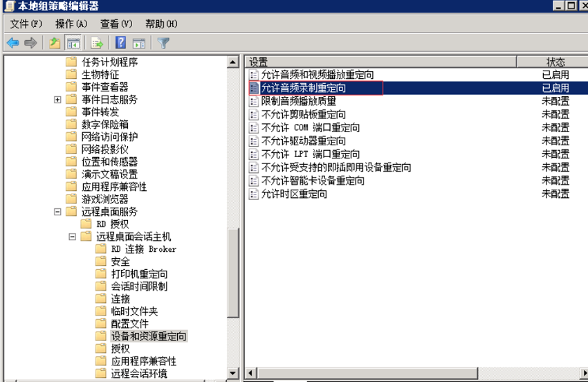Click the Up one level folder icon
The height and width of the screenshot is (382, 588).
point(55,43)
